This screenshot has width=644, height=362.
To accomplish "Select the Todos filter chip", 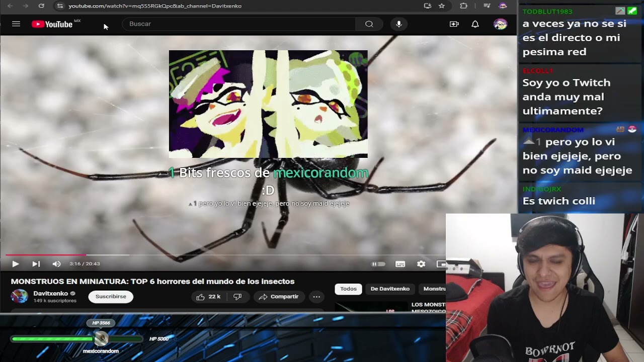I will pyautogui.click(x=348, y=289).
